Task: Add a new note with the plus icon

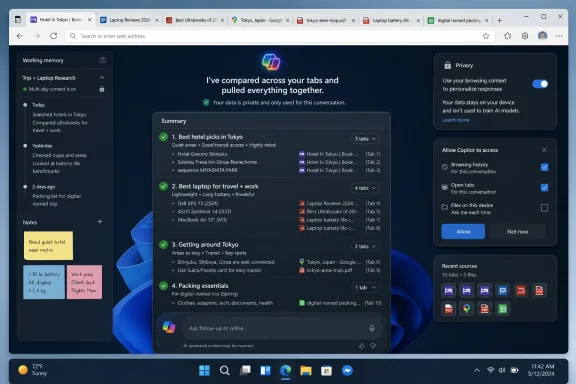Action: tap(100, 222)
